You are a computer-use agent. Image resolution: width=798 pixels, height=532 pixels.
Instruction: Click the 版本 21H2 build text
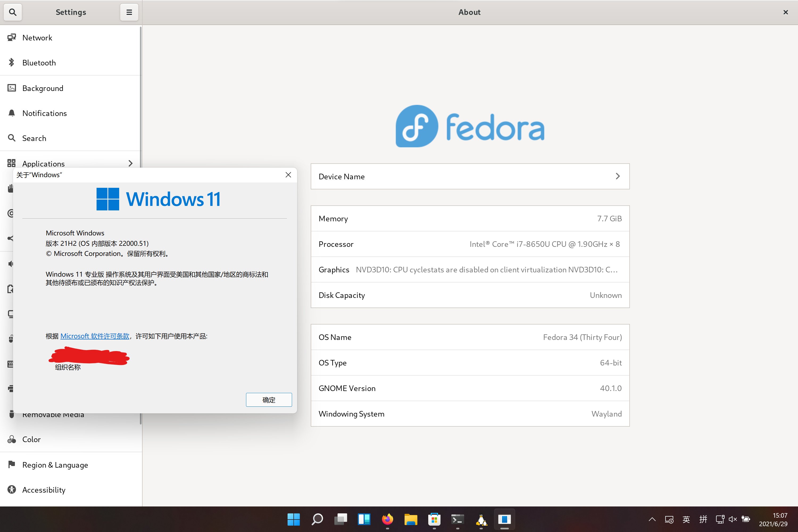97,243
